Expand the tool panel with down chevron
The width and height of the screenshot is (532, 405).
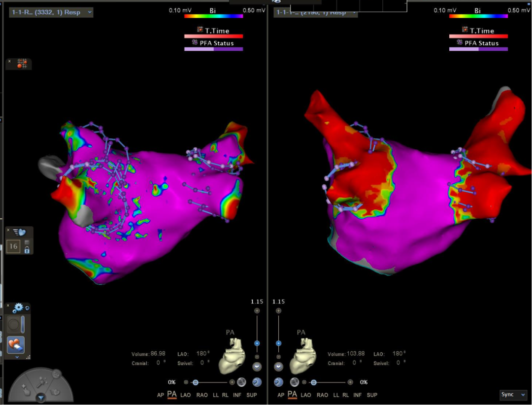tap(17, 357)
